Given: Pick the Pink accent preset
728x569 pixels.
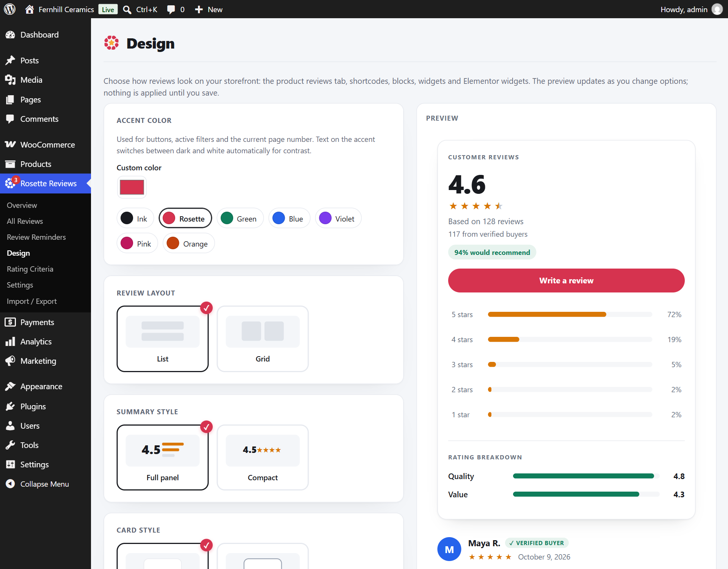Looking at the screenshot, I should (x=137, y=243).
